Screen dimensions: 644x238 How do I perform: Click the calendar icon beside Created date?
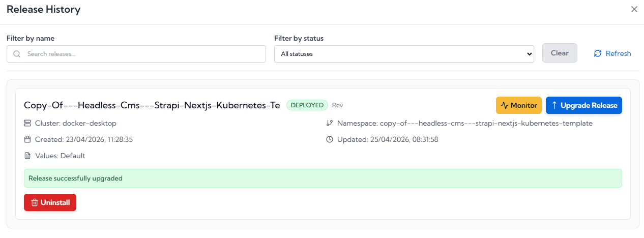pos(27,139)
